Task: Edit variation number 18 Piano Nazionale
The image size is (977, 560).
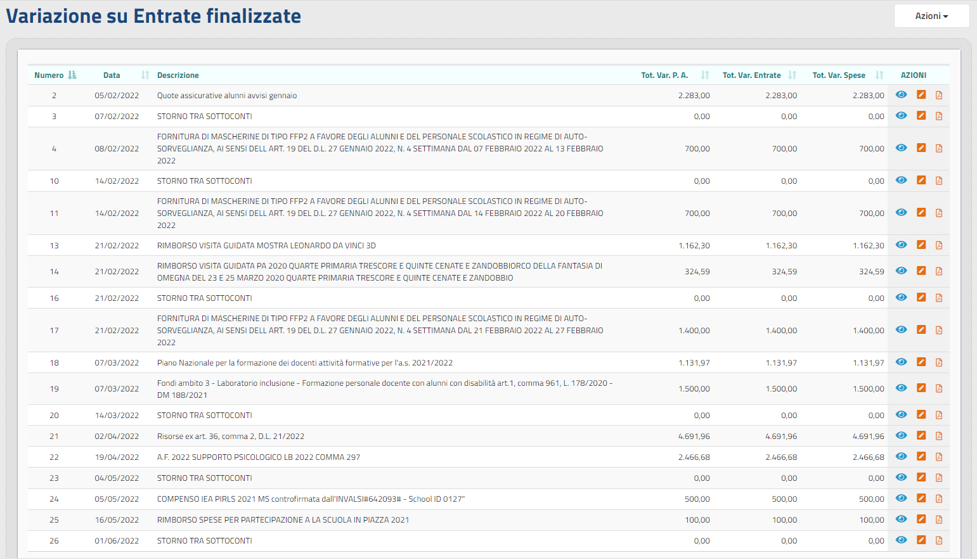Action: point(921,362)
